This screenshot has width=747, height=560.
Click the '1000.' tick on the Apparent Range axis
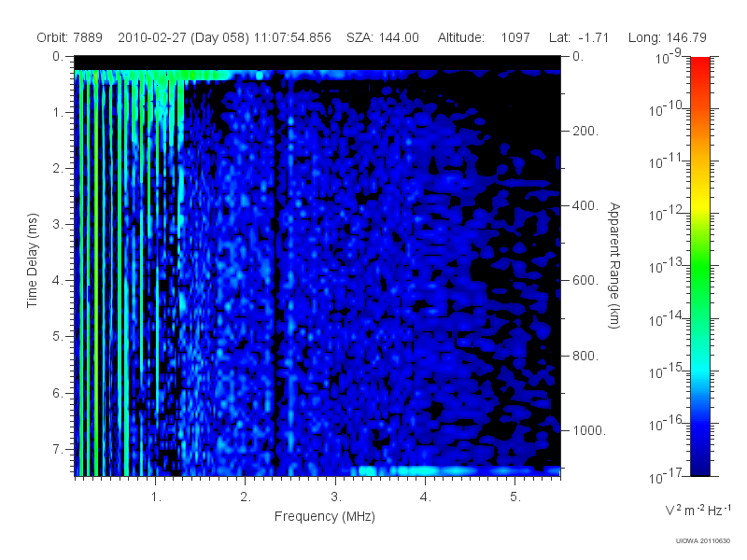point(589,430)
